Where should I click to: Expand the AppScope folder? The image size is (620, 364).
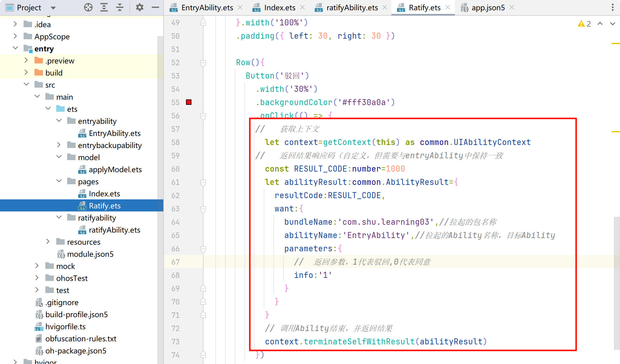tap(15, 36)
